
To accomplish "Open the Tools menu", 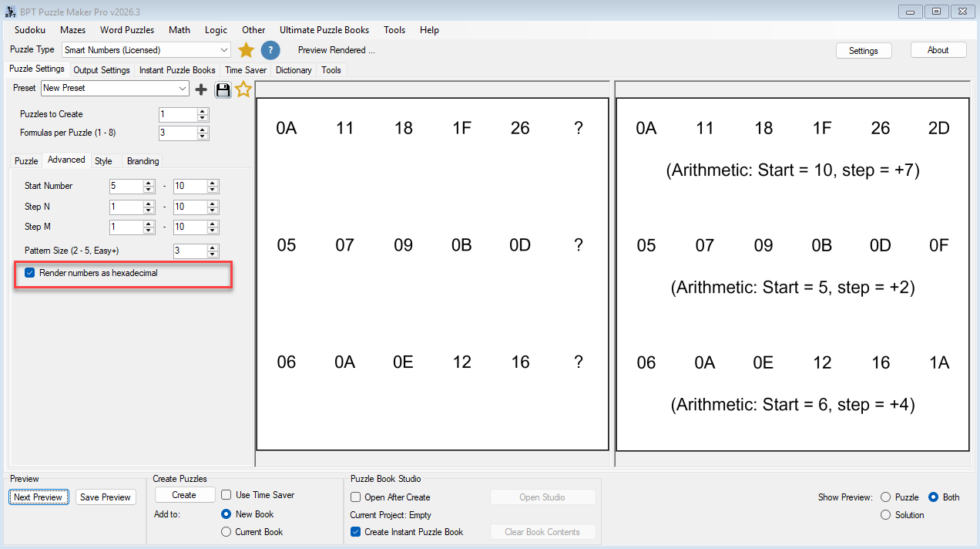I will (394, 30).
